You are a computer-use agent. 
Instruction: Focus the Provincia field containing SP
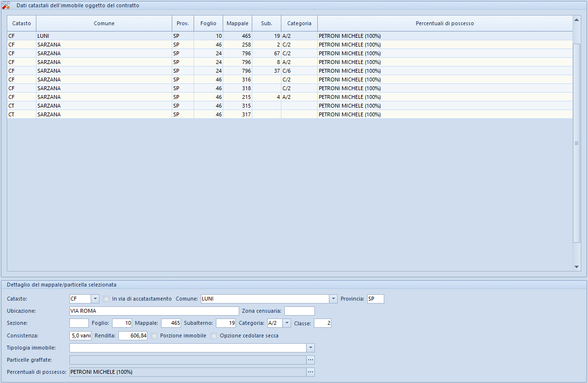pos(376,299)
